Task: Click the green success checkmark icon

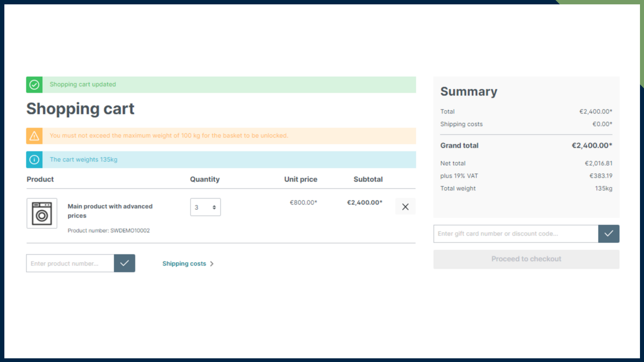Action: [34, 84]
